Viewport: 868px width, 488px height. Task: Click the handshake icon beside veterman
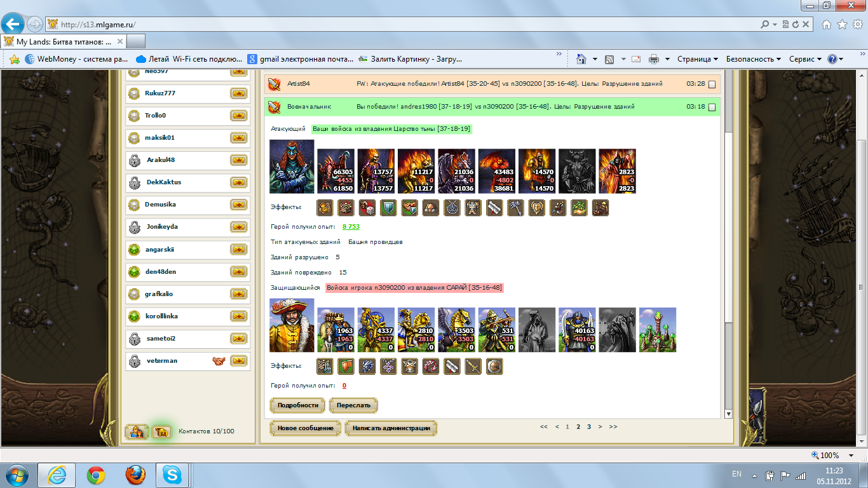219,361
